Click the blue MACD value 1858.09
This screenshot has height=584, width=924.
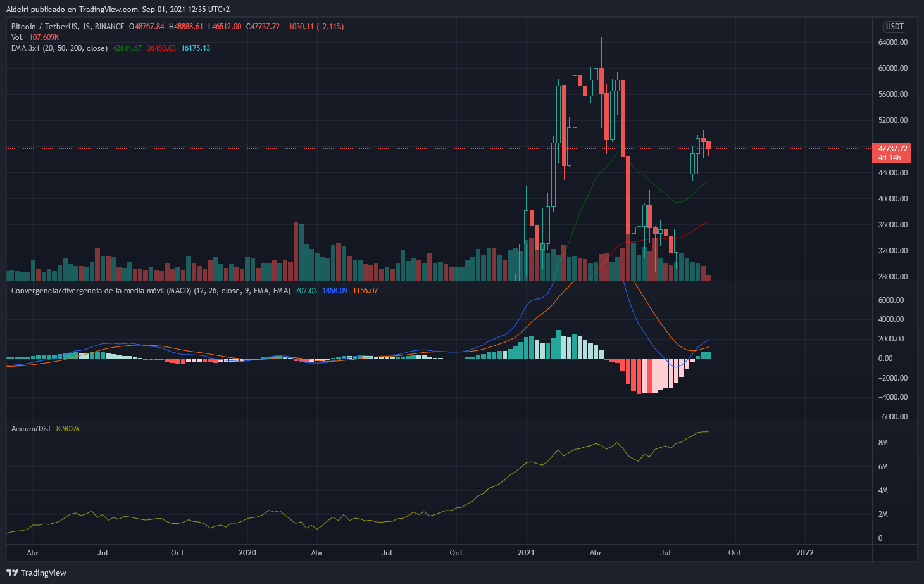point(335,291)
